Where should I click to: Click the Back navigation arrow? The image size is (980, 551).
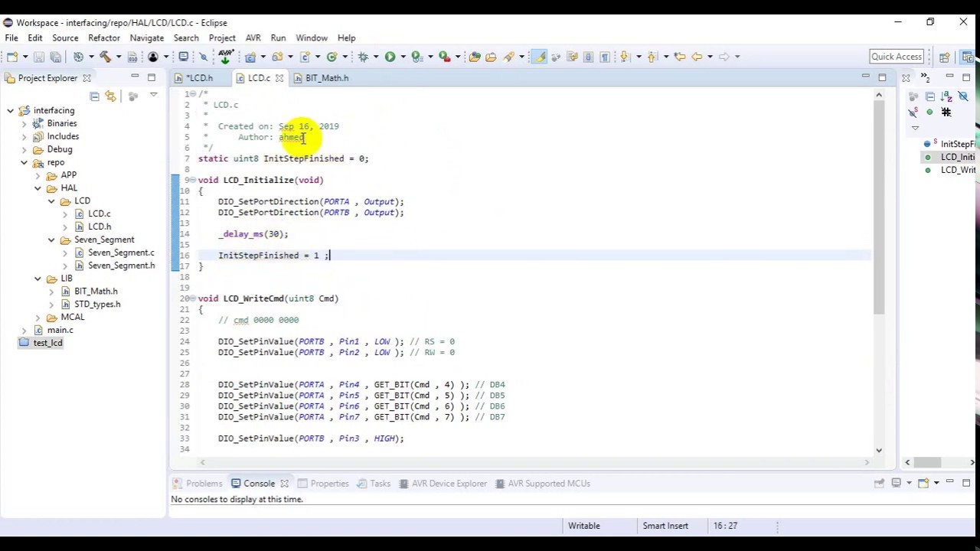[x=697, y=57]
